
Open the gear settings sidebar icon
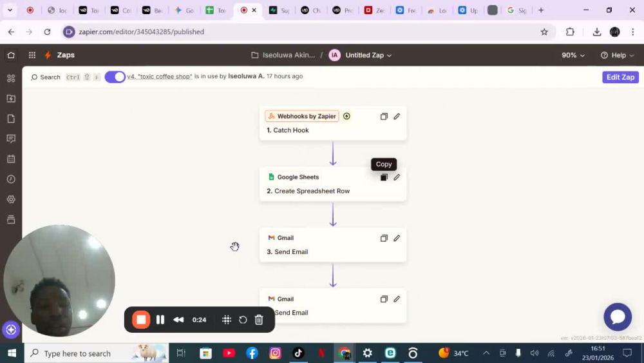pos(11,199)
